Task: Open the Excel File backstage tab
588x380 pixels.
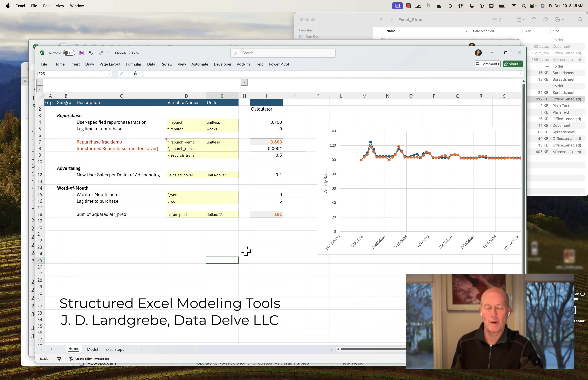Action: click(44, 64)
